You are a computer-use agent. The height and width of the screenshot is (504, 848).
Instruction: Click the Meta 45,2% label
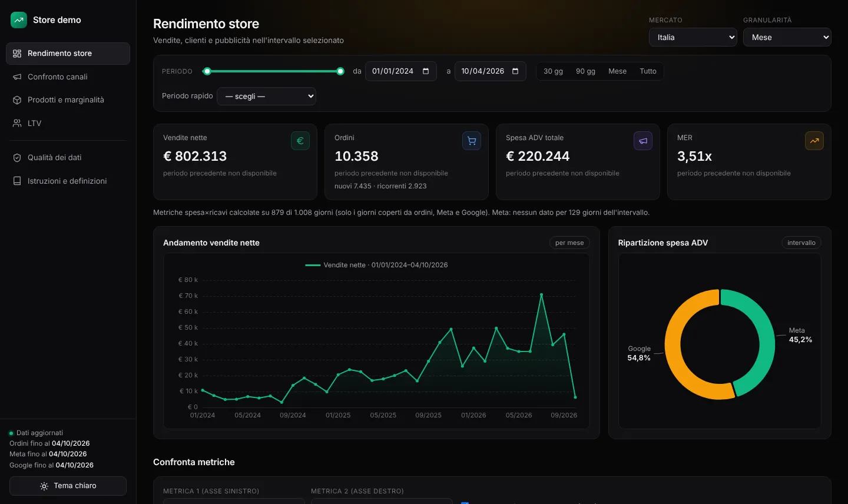800,335
